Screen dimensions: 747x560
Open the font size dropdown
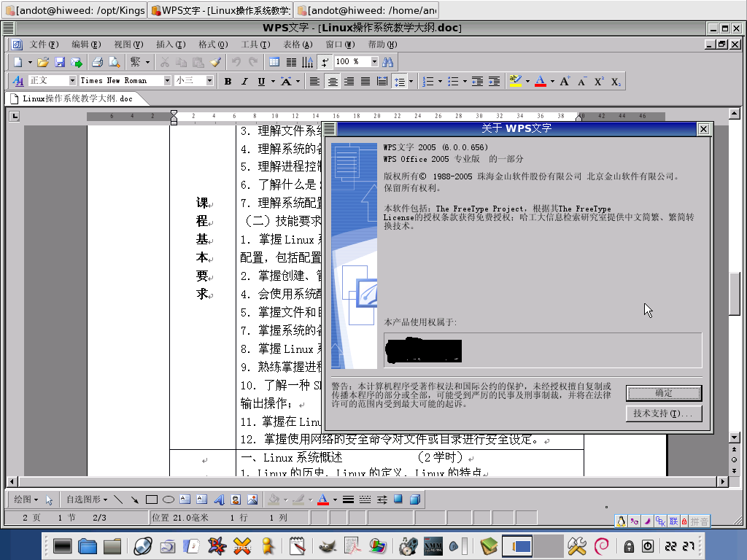pos(209,80)
